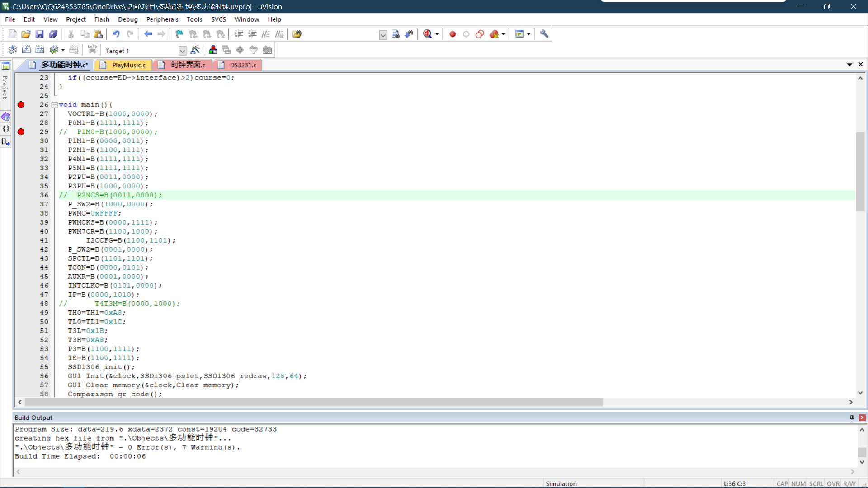Rebuild all target files
The image size is (868, 488).
click(40, 50)
